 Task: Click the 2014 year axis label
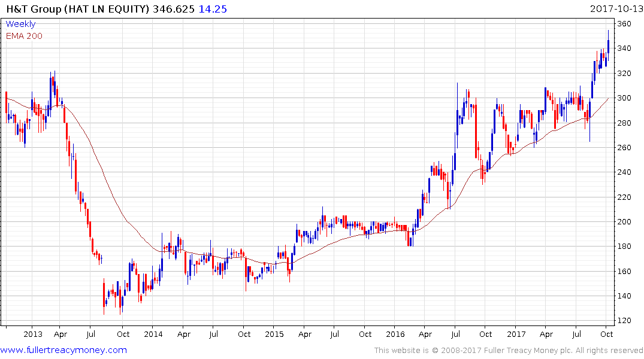pyautogui.click(x=153, y=334)
